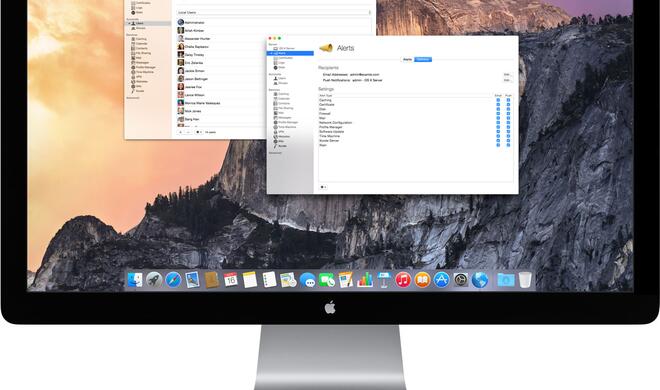Open Keynote podium icon in Dock
This screenshot has width=660, height=390.
click(384, 280)
